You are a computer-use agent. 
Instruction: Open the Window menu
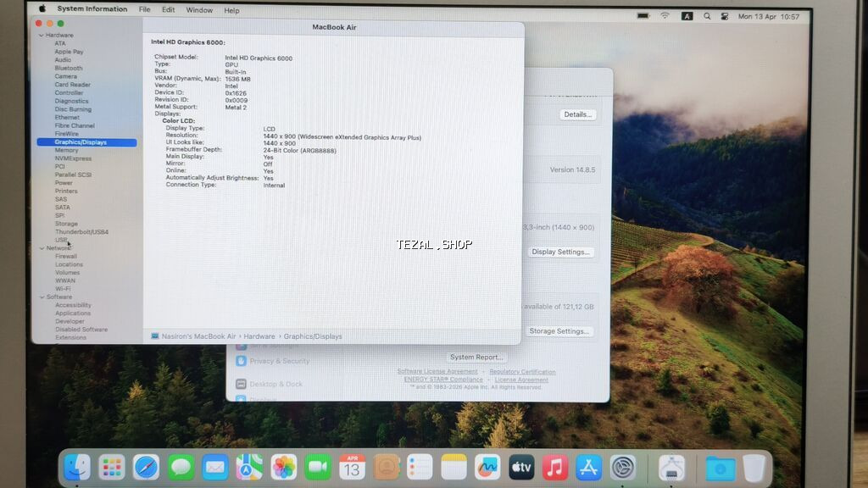(x=199, y=10)
